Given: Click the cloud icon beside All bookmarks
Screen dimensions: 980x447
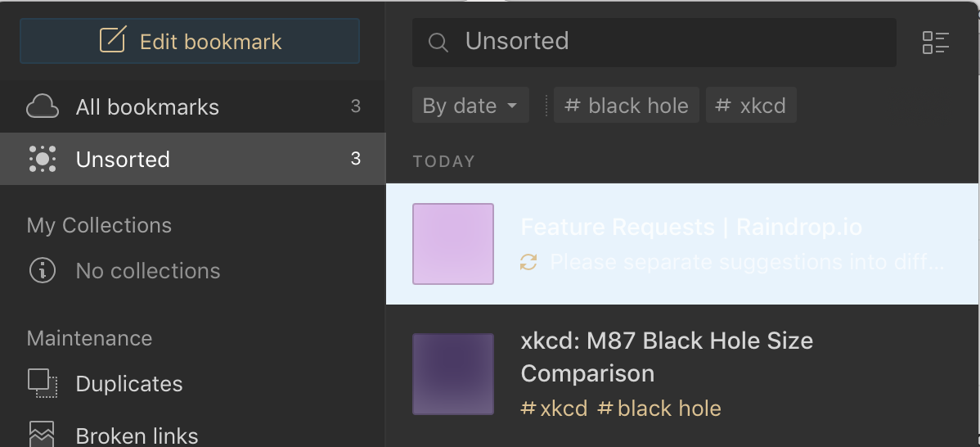Looking at the screenshot, I should coord(43,107).
